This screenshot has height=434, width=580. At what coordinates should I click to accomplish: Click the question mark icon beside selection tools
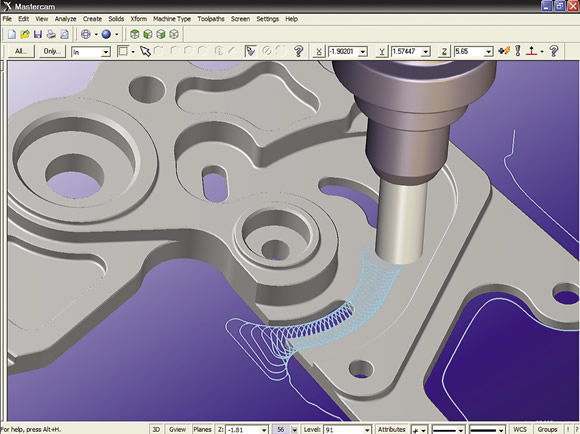(x=299, y=51)
